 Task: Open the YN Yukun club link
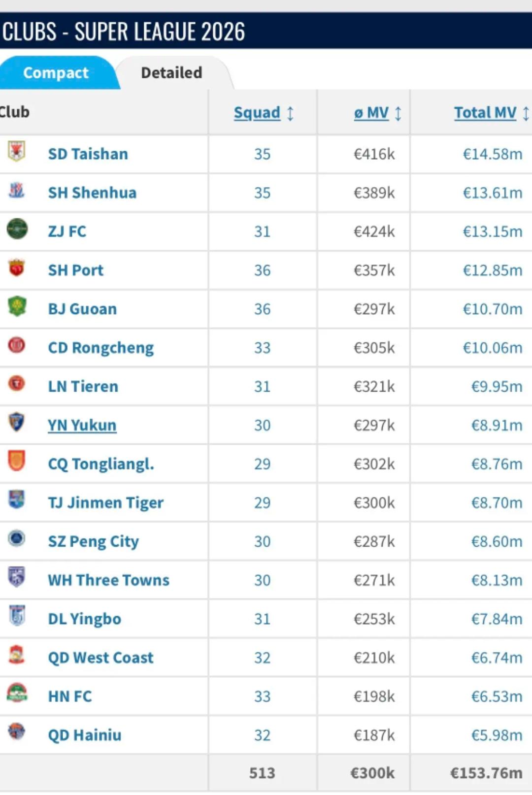pyautogui.click(x=82, y=425)
